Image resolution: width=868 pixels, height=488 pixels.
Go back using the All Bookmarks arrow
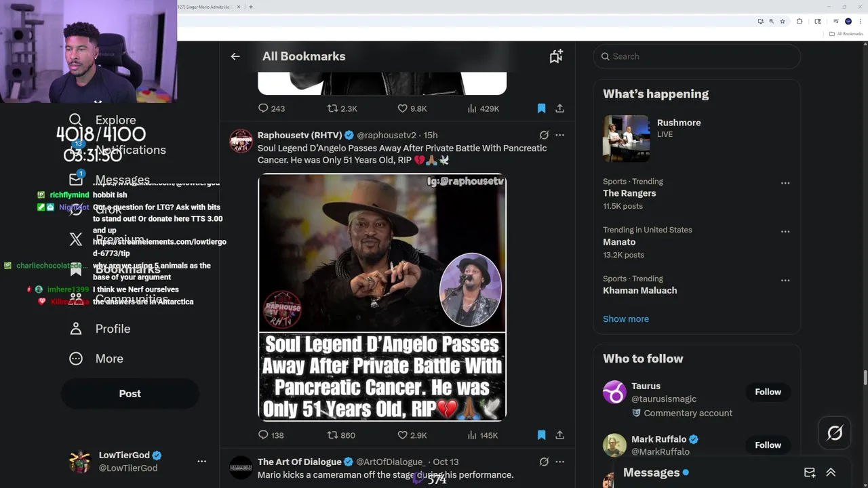click(x=235, y=56)
